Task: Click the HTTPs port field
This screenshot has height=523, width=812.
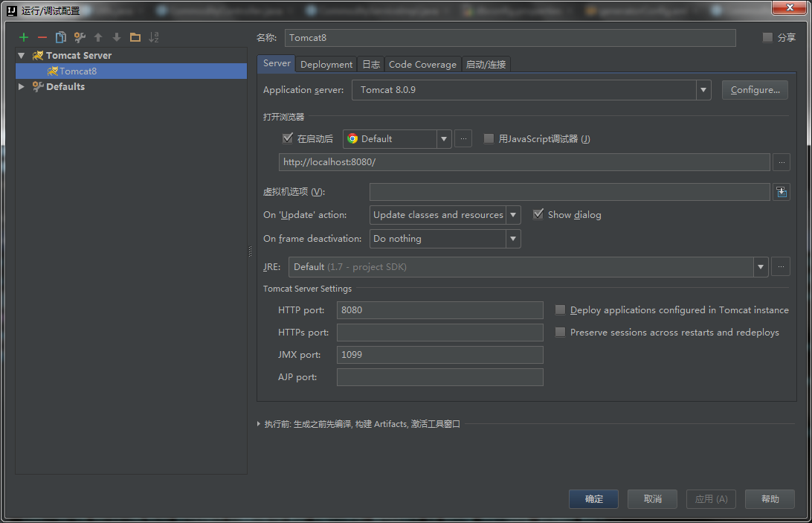Action: point(439,333)
